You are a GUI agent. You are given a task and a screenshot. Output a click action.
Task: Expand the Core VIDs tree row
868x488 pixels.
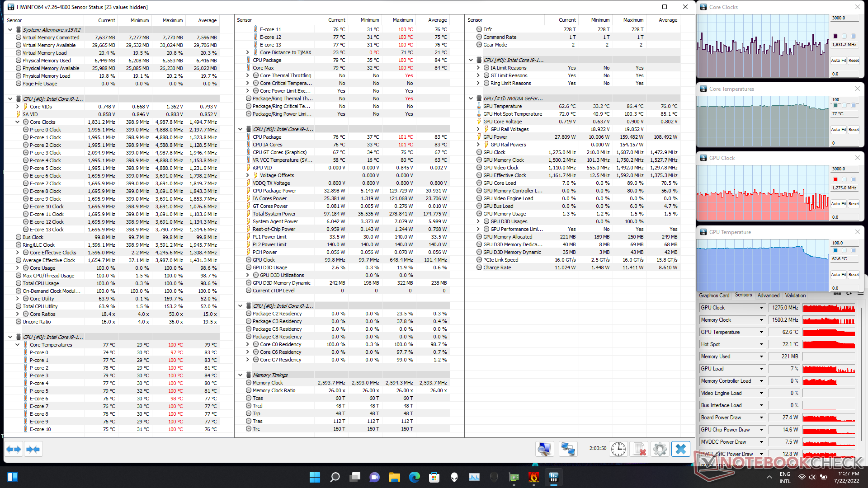(x=18, y=107)
